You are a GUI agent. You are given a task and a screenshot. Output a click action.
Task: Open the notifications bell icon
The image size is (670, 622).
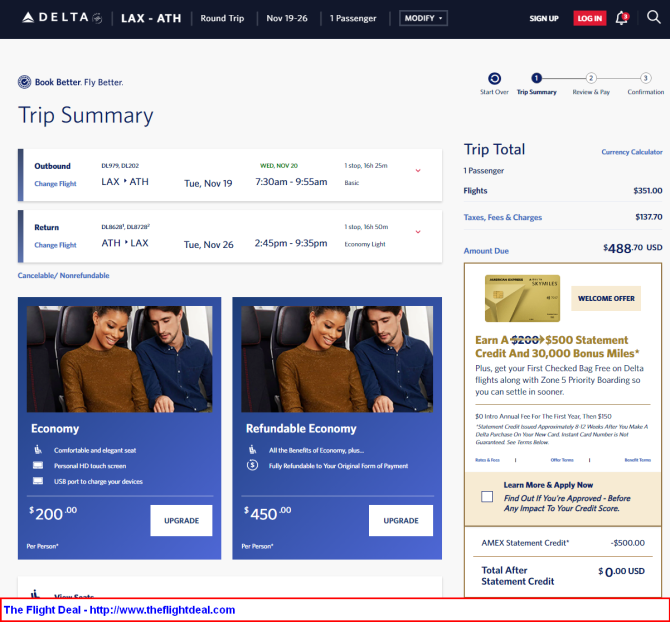pyautogui.click(x=622, y=18)
